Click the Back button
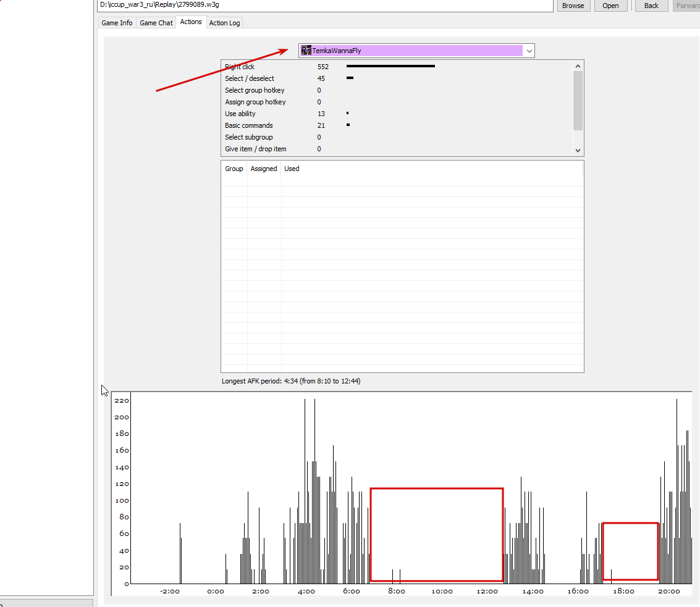700x607 pixels. tap(651, 6)
